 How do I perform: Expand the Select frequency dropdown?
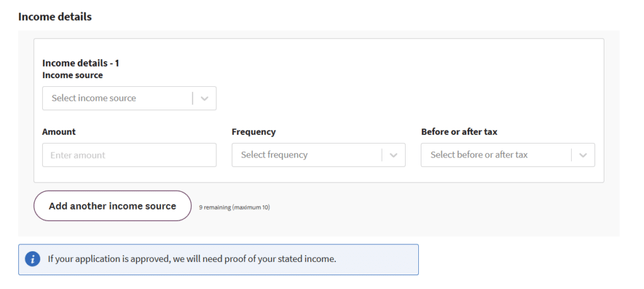(x=318, y=155)
